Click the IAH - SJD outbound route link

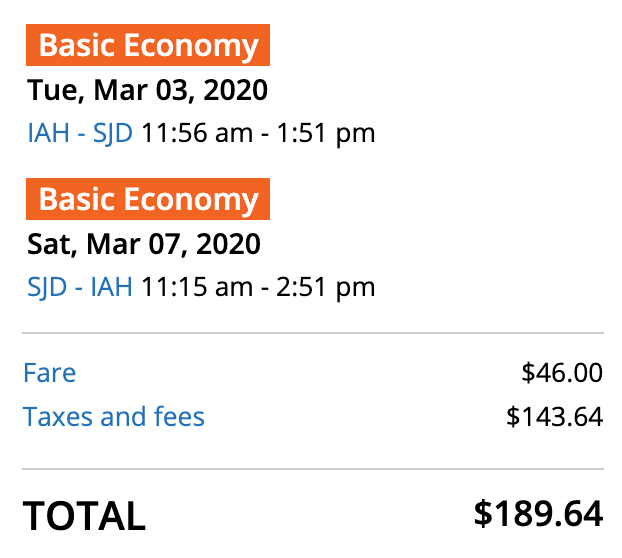[80, 133]
